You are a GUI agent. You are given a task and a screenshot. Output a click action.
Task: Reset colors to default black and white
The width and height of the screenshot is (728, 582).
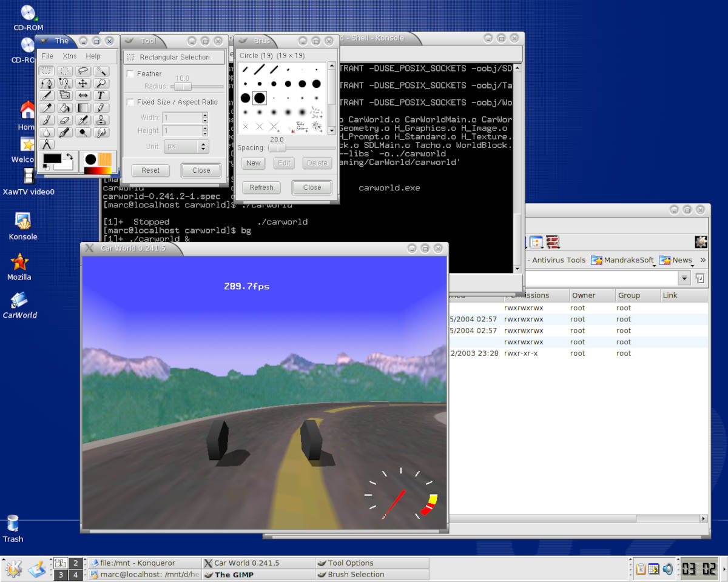click(46, 167)
